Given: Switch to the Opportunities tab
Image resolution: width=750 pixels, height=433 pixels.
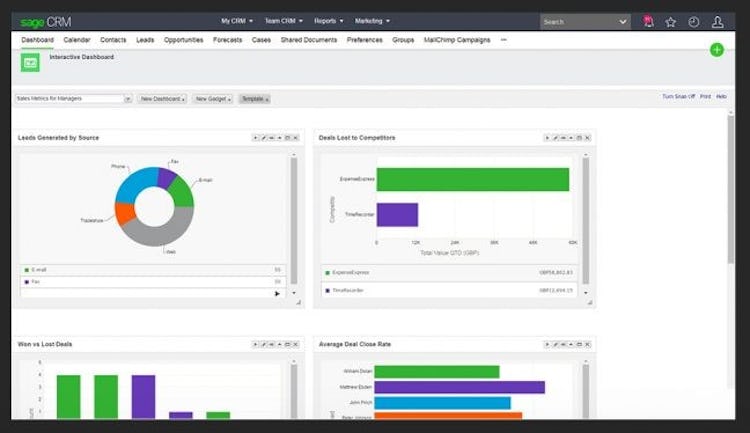Looking at the screenshot, I should point(184,40).
